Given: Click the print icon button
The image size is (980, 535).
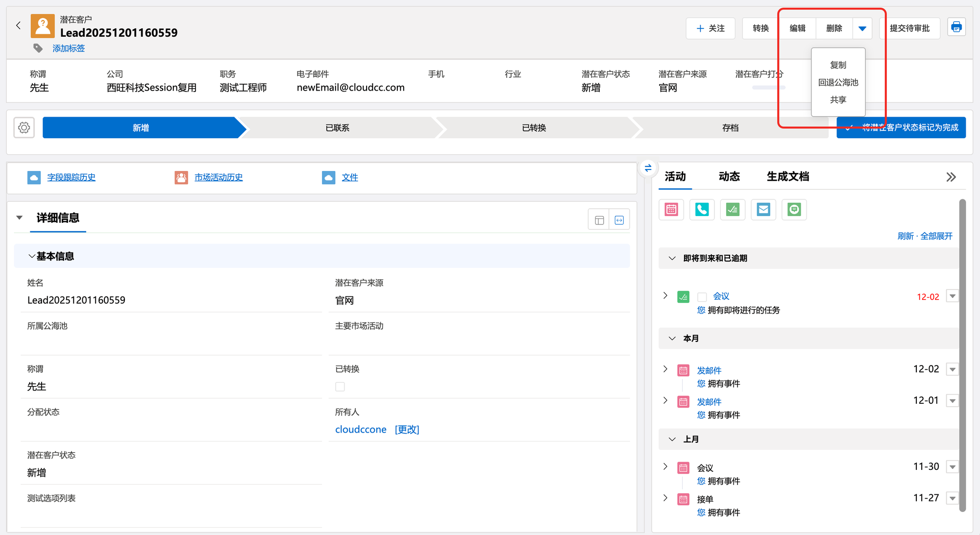Looking at the screenshot, I should 956,27.
